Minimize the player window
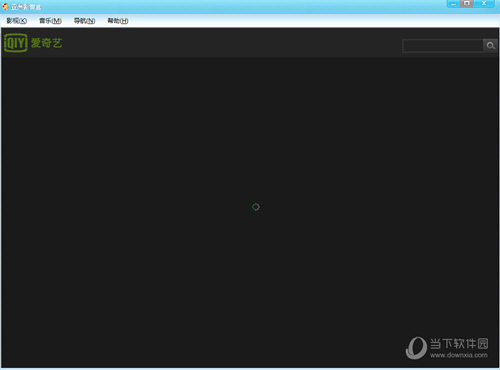This screenshot has height=370, width=500. (x=453, y=4)
